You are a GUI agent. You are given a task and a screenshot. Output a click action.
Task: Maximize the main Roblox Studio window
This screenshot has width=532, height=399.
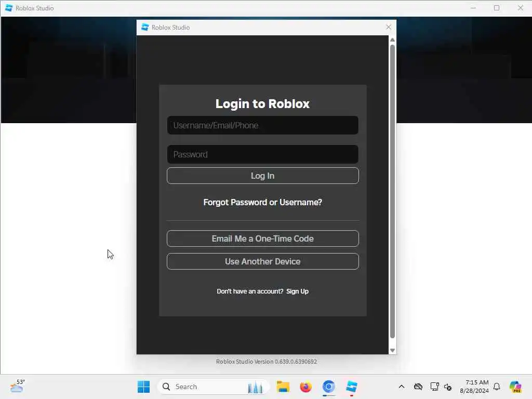496,8
